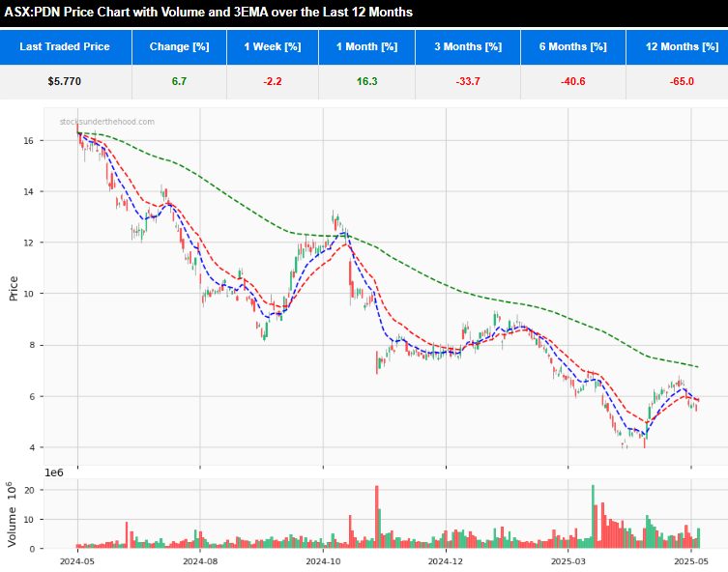Image resolution: width=728 pixels, height=572 pixels.
Task: Select the $5.770 last traded price value
Action: 65,82
